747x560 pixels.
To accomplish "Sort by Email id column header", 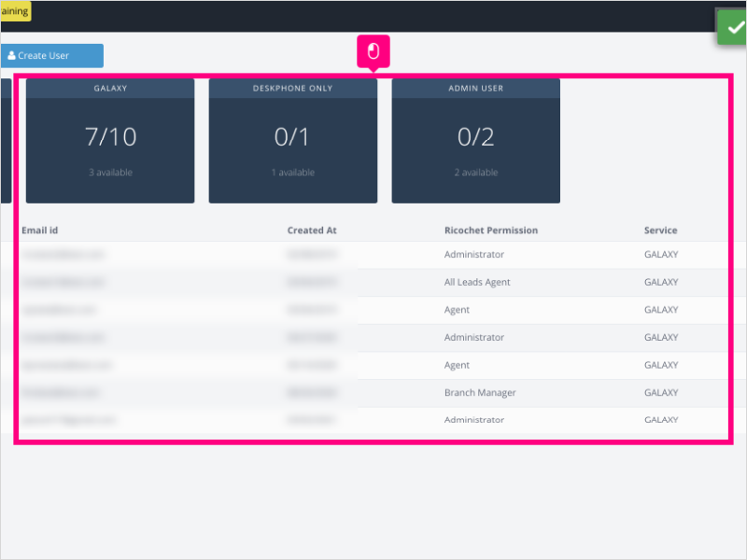I will click(x=39, y=231).
